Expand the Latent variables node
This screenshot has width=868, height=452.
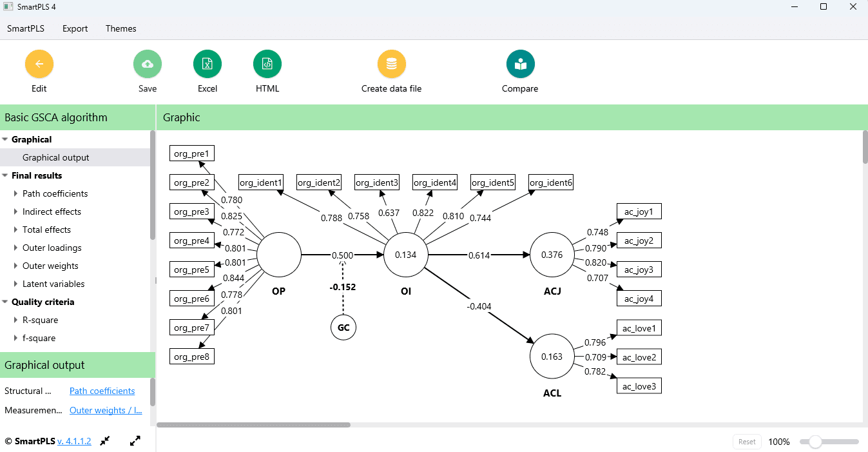tap(16, 284)
